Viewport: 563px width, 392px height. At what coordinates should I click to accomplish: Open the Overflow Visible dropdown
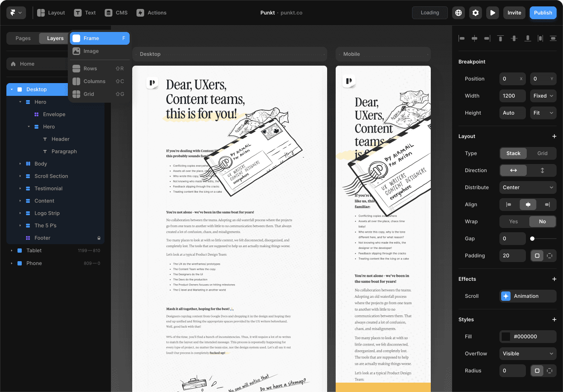click(528, 354)
